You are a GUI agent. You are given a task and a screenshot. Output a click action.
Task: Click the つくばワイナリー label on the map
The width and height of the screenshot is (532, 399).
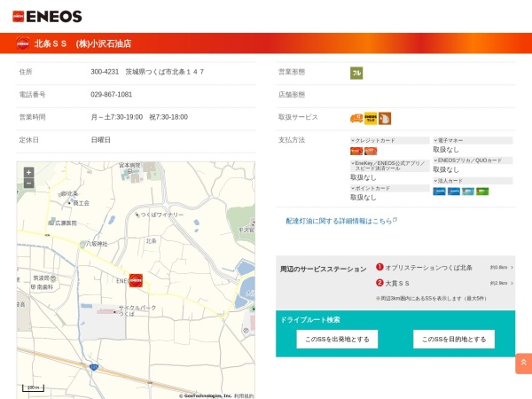pos(162,215)
